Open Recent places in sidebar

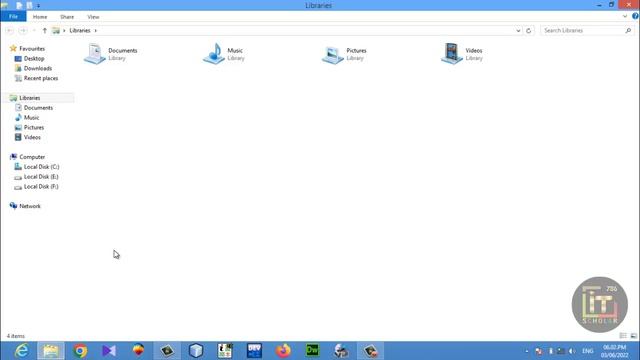[41, 78]
